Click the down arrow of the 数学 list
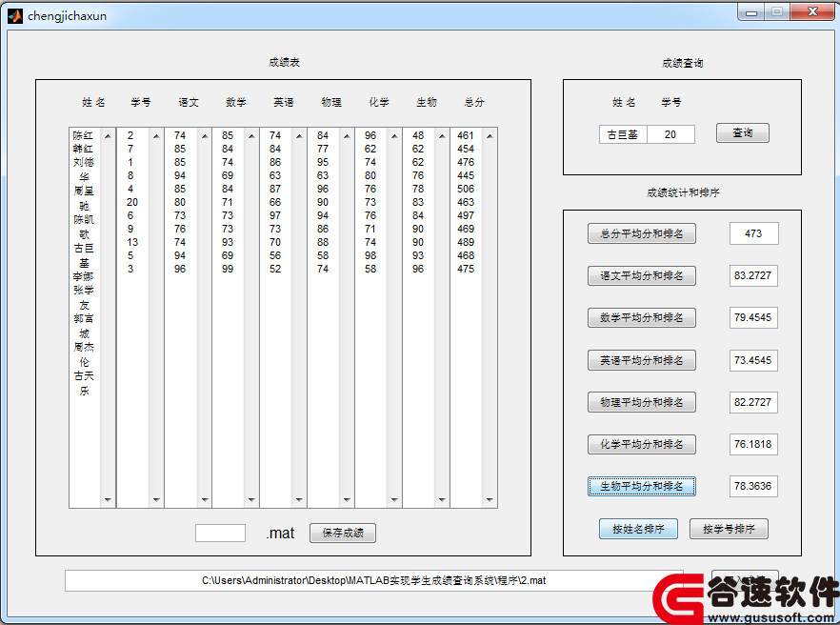This screenshot has width=840, height=625. (251, 499)
